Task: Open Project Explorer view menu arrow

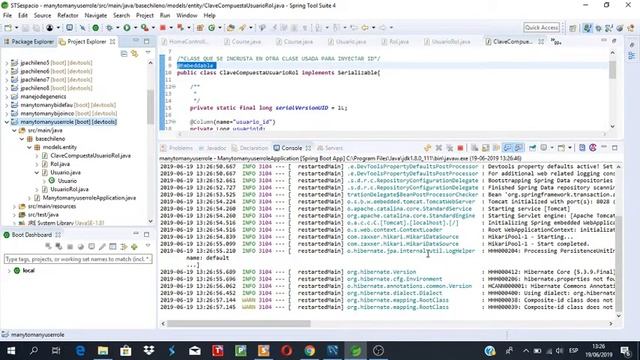Action: pyautogui.click(x=148, y=53)
